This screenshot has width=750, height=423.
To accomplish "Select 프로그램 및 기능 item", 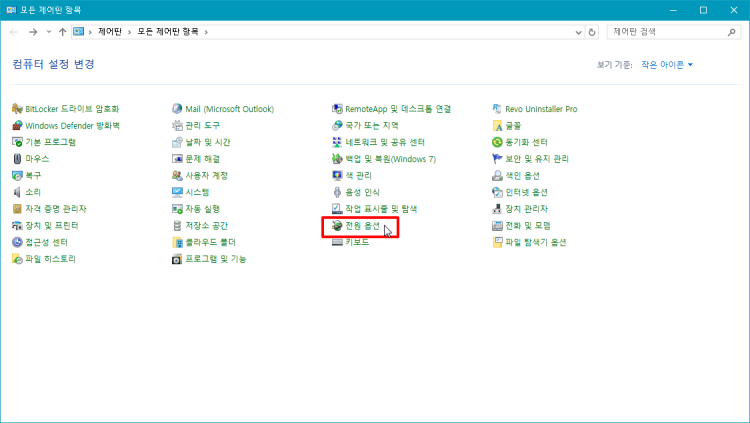I will [x=215, y=259].
